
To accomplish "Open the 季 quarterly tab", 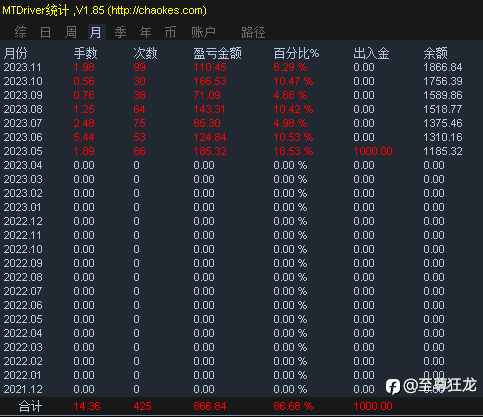I will click(x=120, y=32).
